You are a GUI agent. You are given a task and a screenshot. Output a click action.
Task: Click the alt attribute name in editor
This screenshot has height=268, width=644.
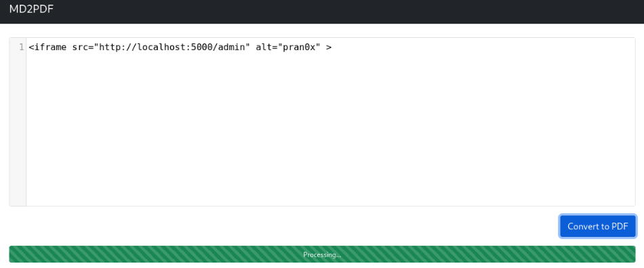pyautogui.click(x=264, y=47)
